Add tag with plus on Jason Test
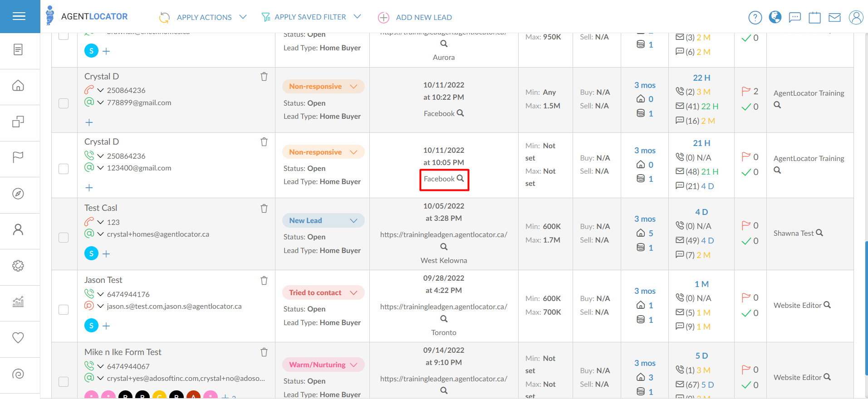The height and width of the screenshot is (399, 868). (106, 326)
